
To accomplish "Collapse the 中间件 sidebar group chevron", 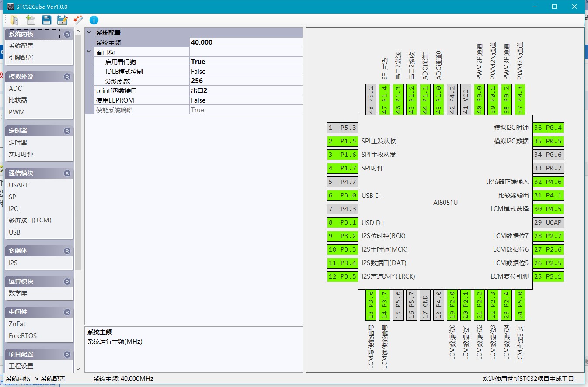I will pos(67,312).
